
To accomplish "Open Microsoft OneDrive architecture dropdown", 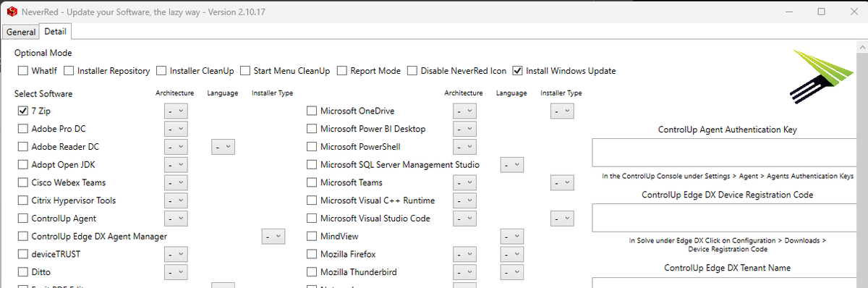I will click(x=464, y=111).
